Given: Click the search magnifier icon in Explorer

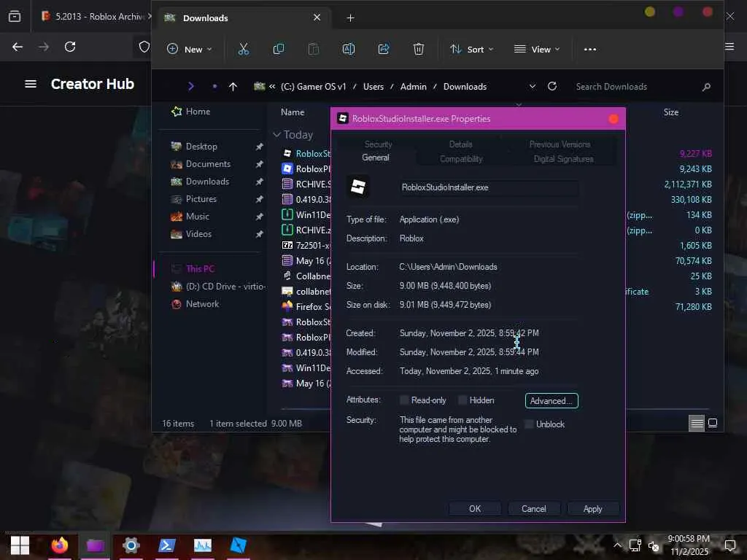Looking at the screenshot, I should (706, 87).
